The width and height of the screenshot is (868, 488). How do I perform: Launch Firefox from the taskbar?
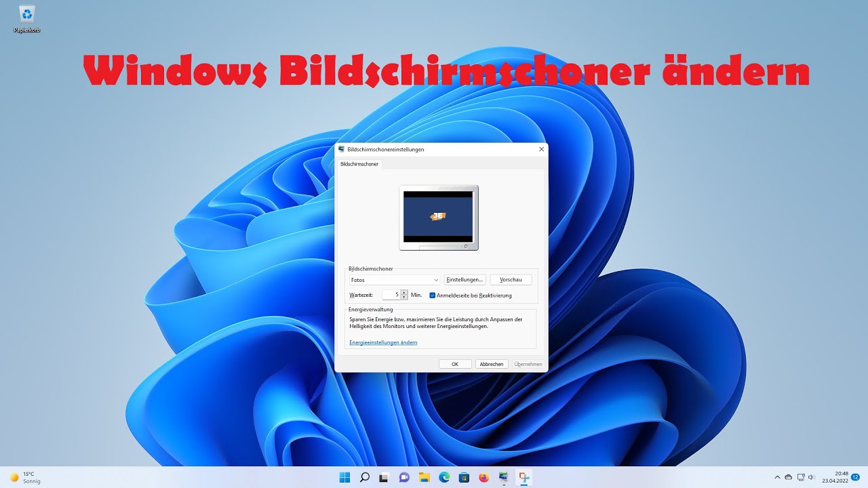pyautogui.click(x=484, y=477)
